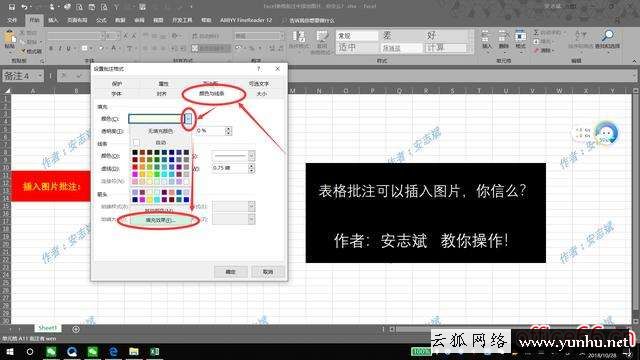Image resolution: width=640 pixels, height=360 pixels.
Task: Click the select-all corner of the grid
Action: tap(7, 90)
